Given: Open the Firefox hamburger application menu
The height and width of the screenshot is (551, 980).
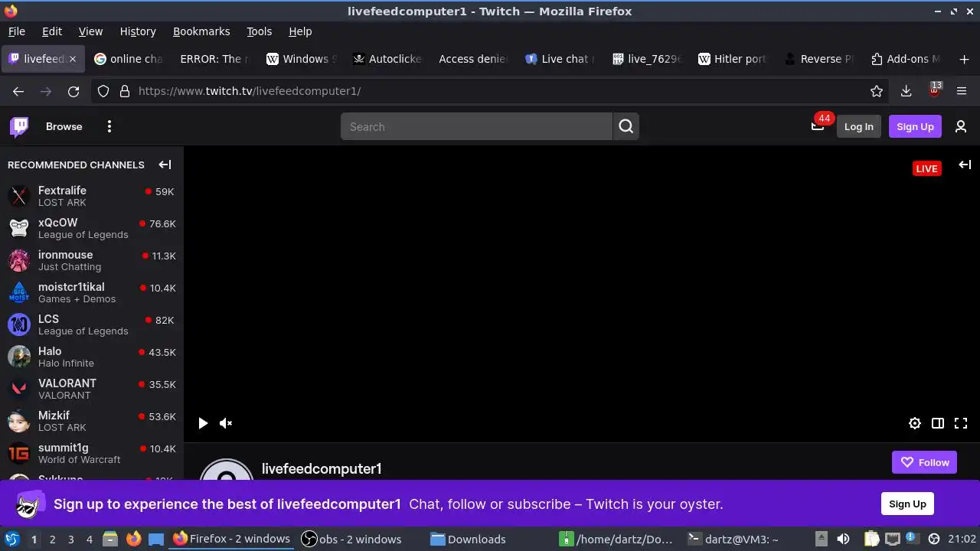Looking at the screenshot, I should [962, 91].
